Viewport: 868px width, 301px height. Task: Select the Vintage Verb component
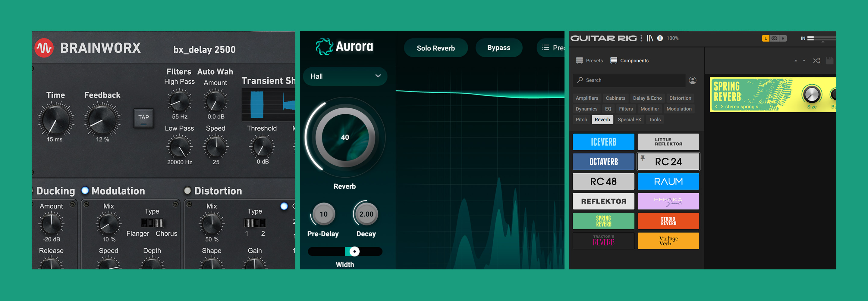(668, 241)
